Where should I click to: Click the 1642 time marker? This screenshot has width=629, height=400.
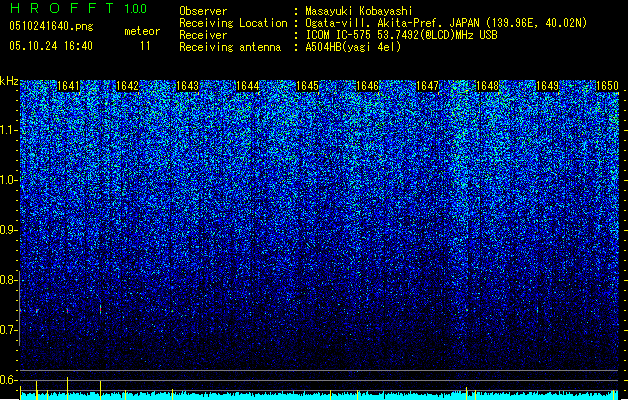pyautogui.click(x=128, y=86)
